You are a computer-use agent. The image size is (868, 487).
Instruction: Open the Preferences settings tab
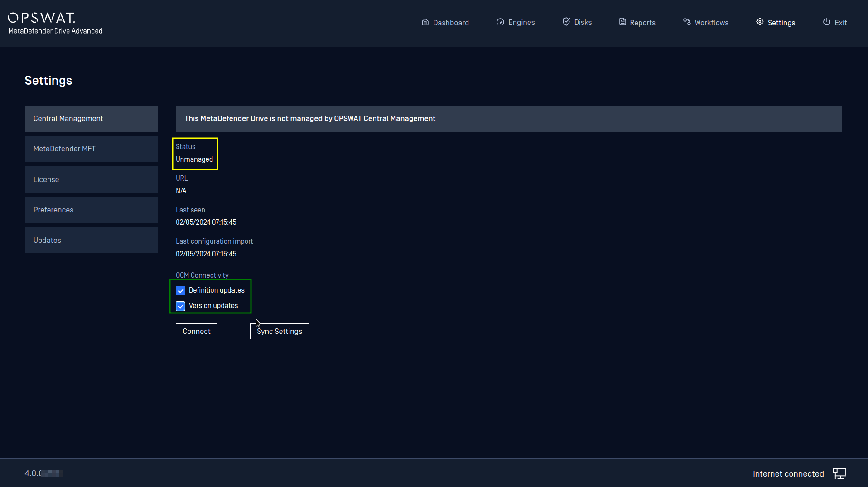[92, 210]
